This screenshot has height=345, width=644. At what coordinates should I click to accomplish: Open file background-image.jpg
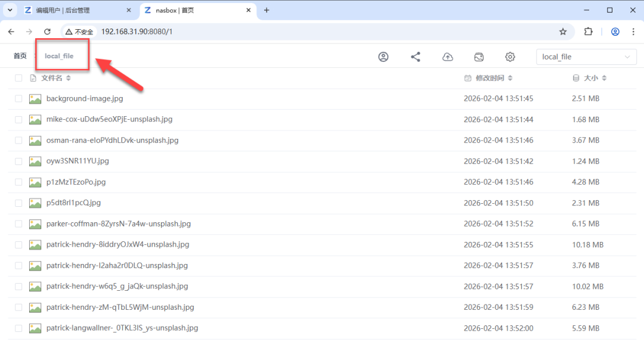point(85,98)
